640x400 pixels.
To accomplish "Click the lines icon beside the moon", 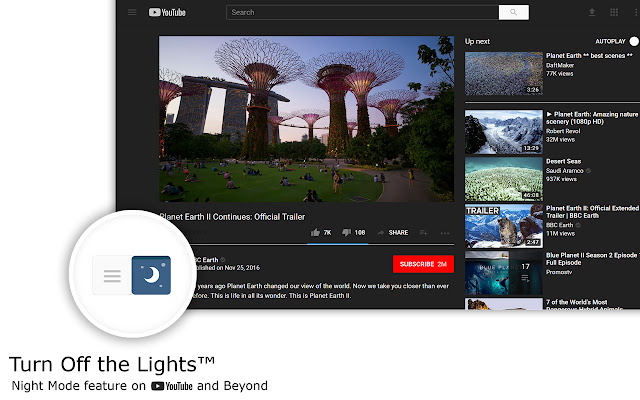I will (112, 276).
